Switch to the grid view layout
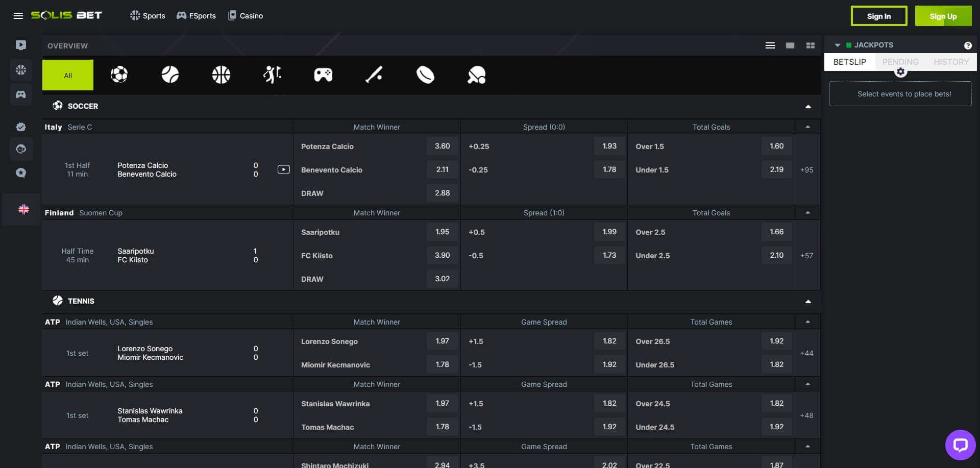The height and width of the screenshot is (468, 980). coord(811,45)
